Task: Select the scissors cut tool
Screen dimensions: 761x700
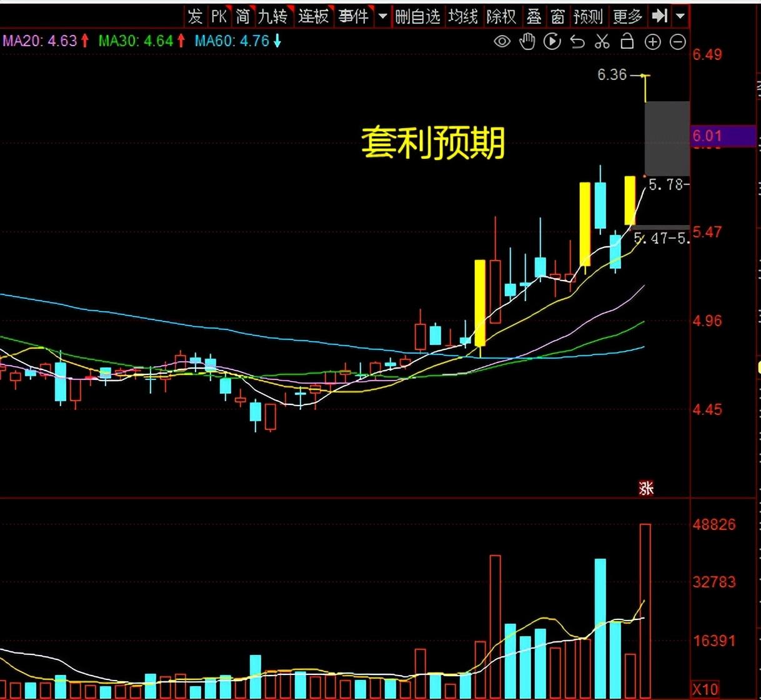Action: pos(602,42)
